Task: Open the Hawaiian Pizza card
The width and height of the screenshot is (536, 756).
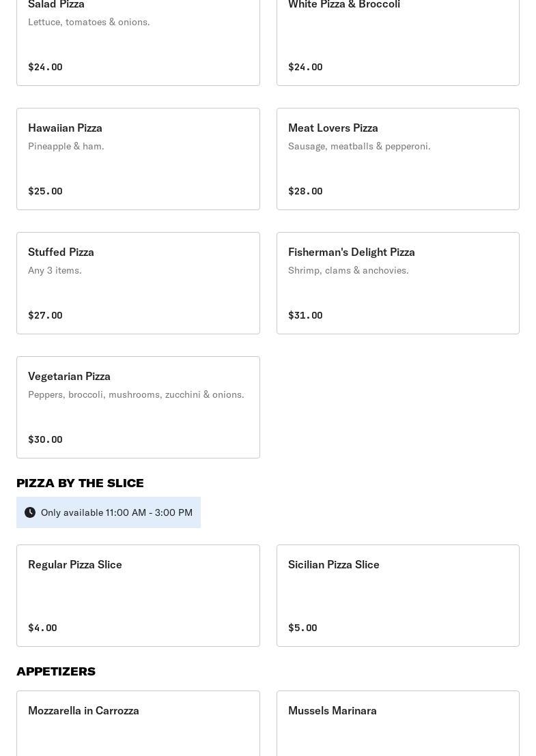Action: tap(138, 159)
